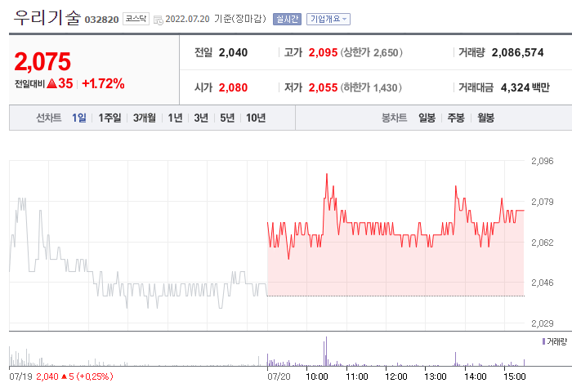Click the 2,029 price axis label
Viewport: 572px width, 392px height.
pyautogui.click(x=542, y=323)
